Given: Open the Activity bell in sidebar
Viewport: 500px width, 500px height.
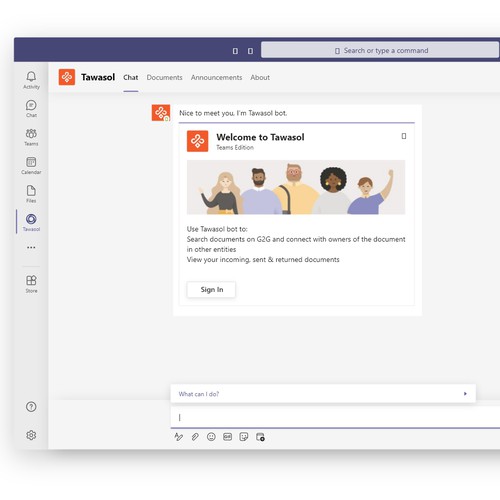Looking at the screenshot, I should pos(31,80).
